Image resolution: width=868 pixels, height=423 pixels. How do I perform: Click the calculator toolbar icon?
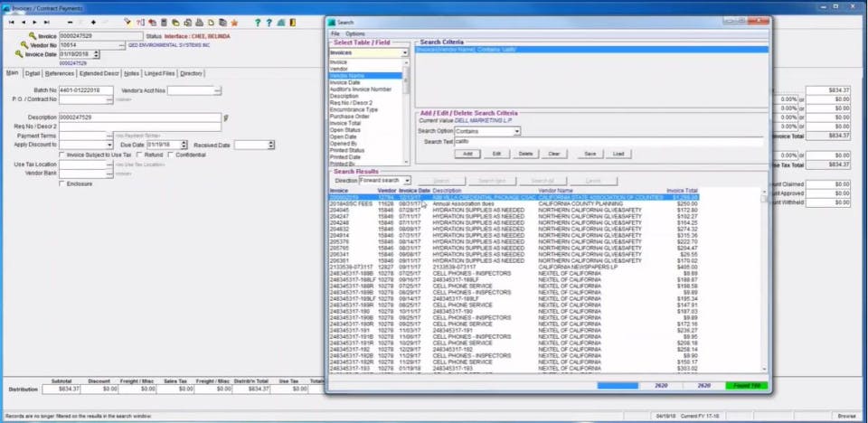(x=164, y=23)
